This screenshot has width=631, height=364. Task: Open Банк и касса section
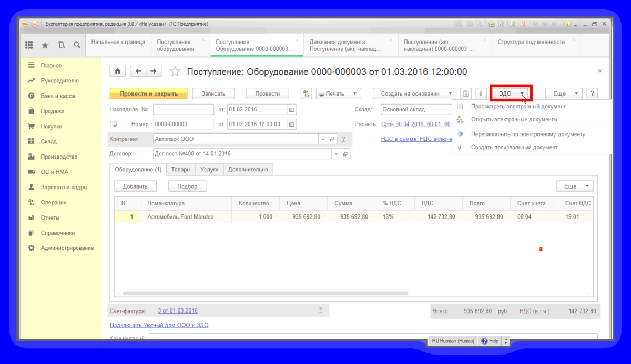pyautogui.click(x=58, y=96)
